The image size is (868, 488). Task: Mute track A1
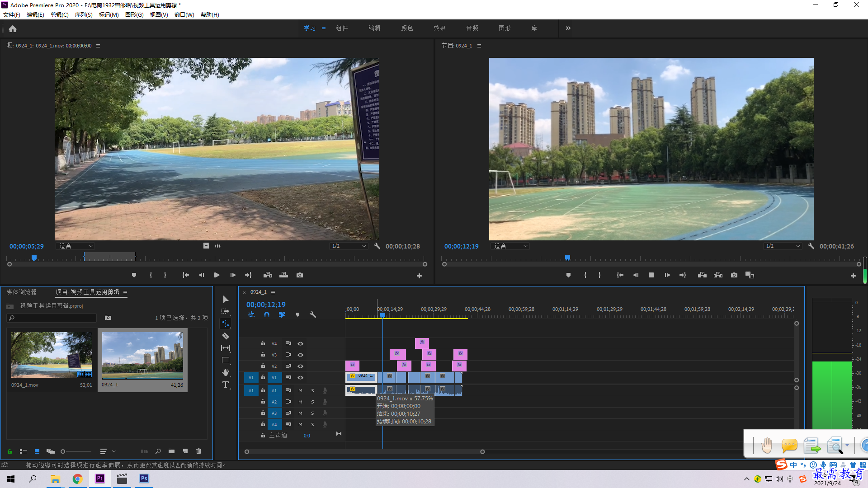click(x=300, y=390)
